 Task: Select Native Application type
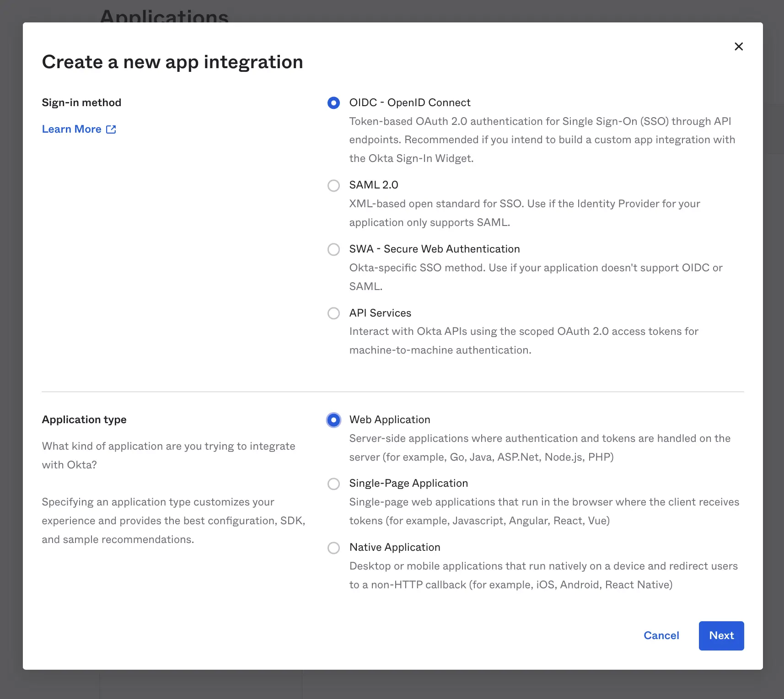(x=333, y=548)
